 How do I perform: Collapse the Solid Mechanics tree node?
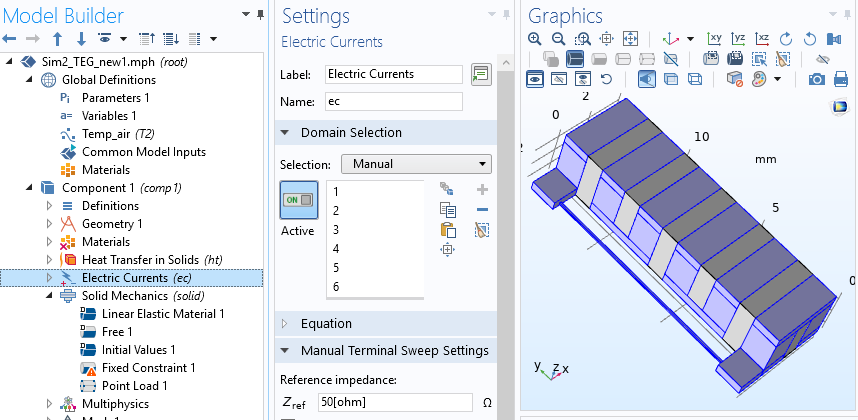point(49,296)
